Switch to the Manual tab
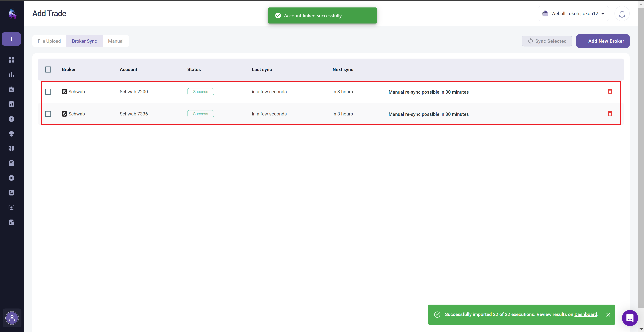Viewport: 644px width, 332px height. pyautogui.click(x=115, y=41)
